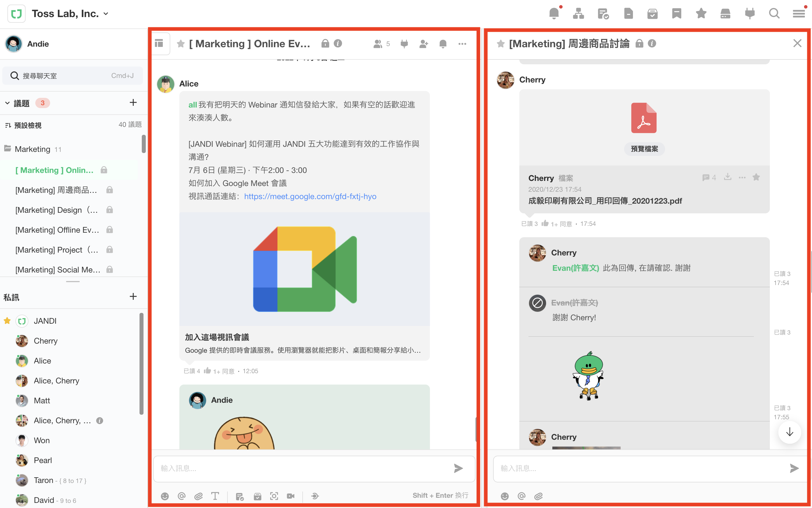Open the notifications bell in top toolbar
Image resolution: width=812 pixels, height=508 pixels.
554,14
